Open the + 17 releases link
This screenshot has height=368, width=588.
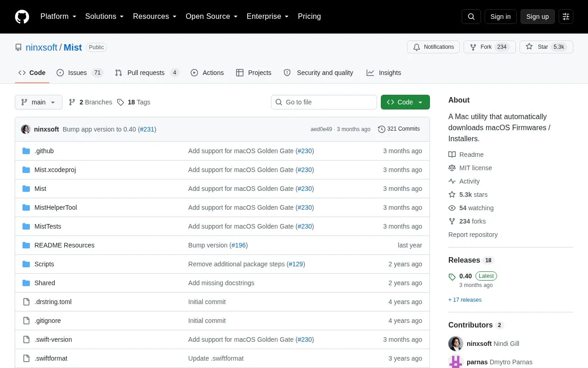click(465, 300)
